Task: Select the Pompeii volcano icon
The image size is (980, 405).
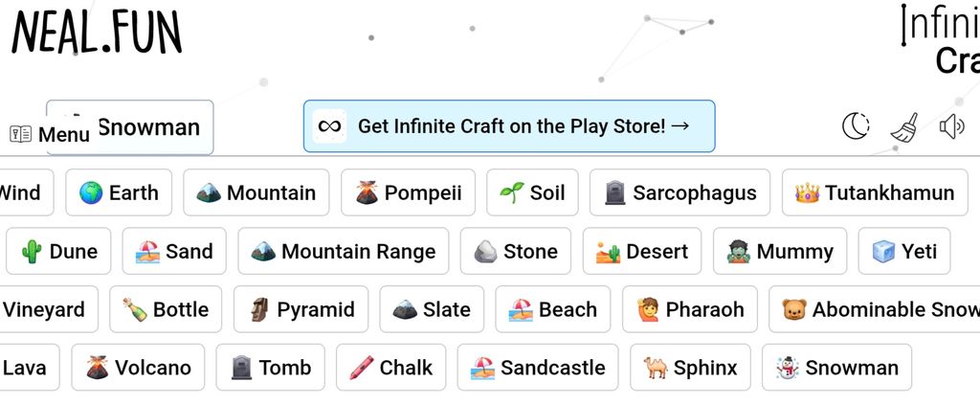Action: coord(367,192)
